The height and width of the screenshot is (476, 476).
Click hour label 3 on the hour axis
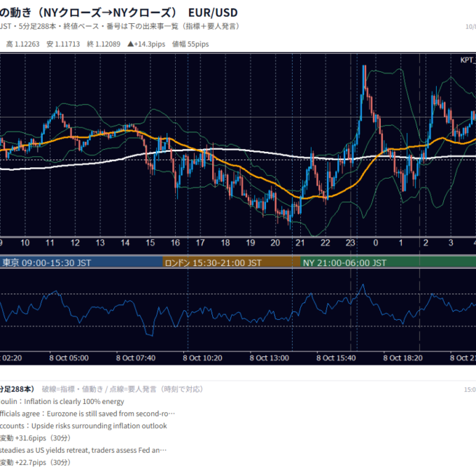pyautogui.click(x=451, y=243)
